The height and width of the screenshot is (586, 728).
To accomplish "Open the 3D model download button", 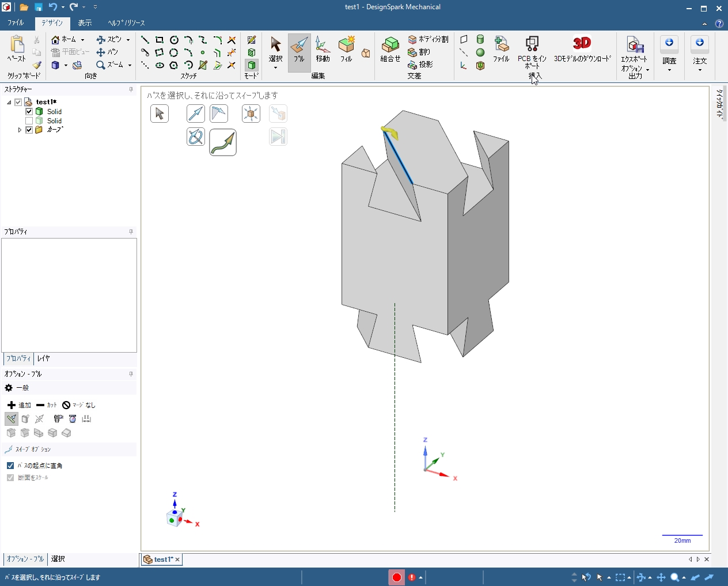I will [x=582, y=50].
